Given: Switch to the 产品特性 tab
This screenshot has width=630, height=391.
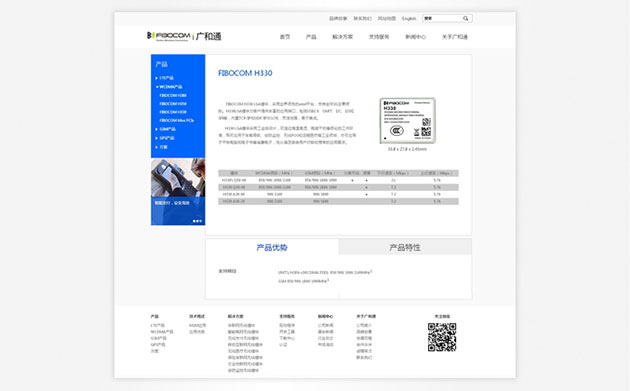Looking at the screenshot, I should tap(405, 247).
